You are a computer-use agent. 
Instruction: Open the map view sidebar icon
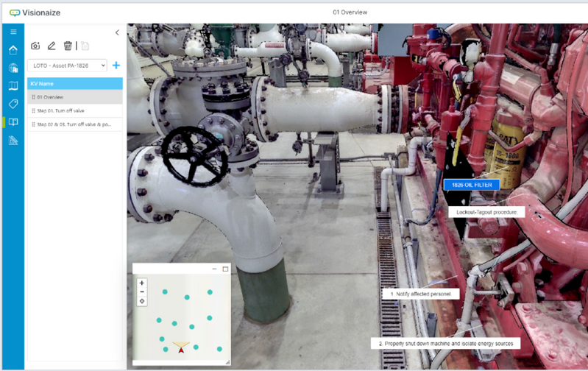point(13,85)
